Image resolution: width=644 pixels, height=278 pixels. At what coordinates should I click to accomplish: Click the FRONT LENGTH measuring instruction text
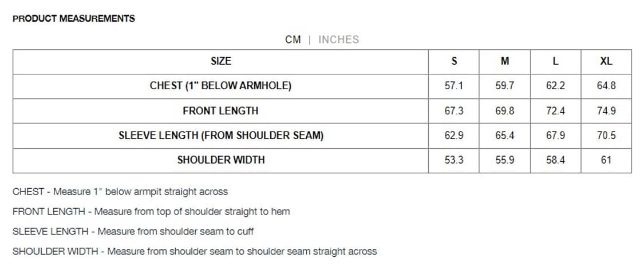click(x=151, y=212)
